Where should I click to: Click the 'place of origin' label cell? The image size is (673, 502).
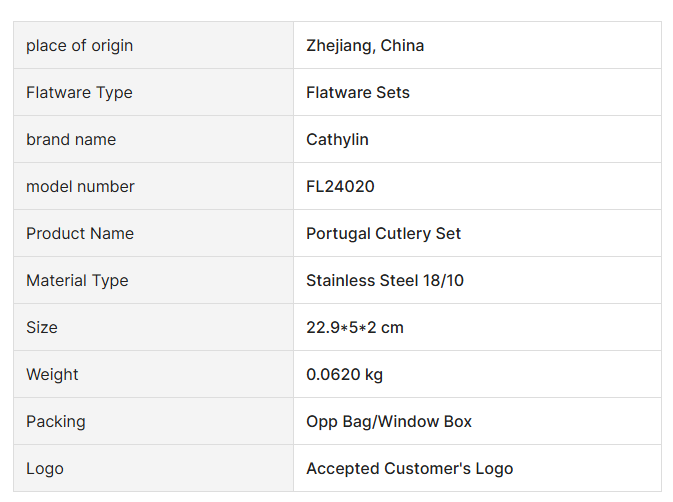(79, 46)
